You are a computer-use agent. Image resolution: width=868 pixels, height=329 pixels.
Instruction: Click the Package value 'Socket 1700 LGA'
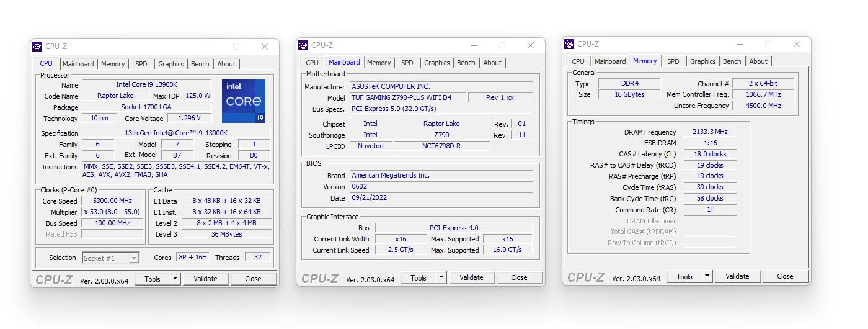146,107
